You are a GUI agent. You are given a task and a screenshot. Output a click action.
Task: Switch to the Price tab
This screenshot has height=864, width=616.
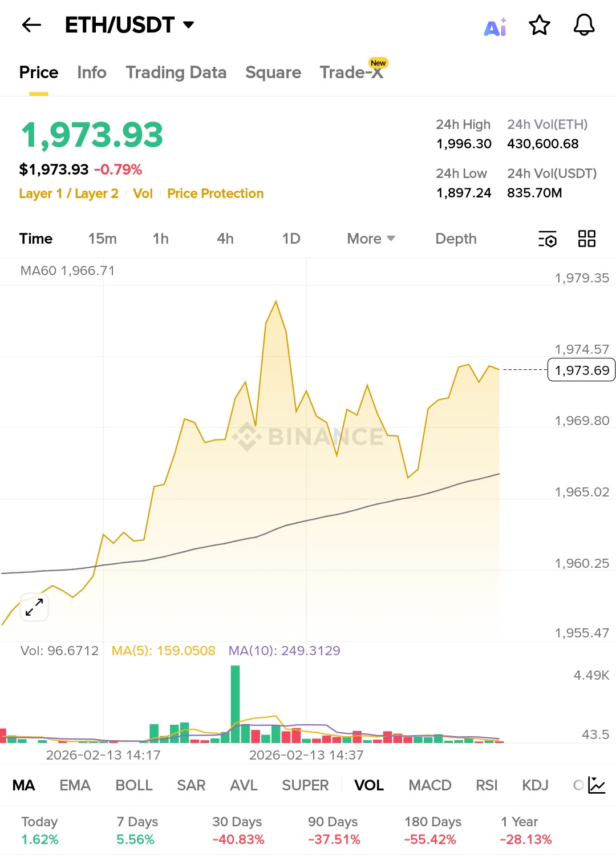[39, 72]
